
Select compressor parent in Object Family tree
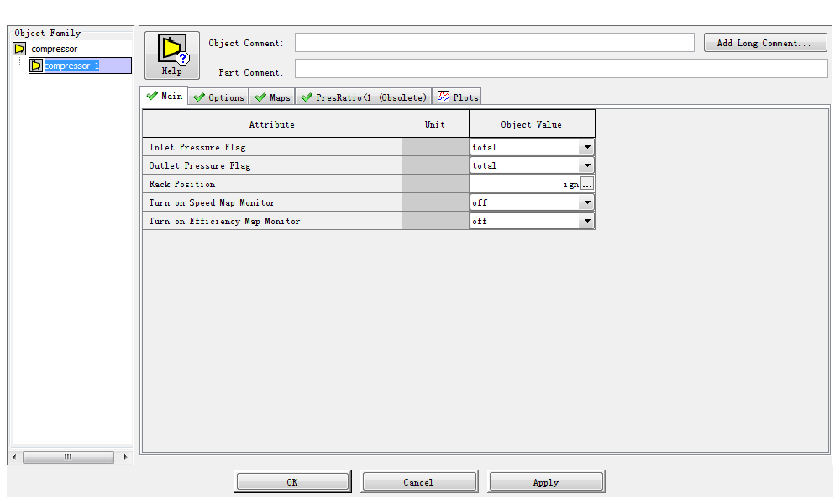pyautogui.click(x=54, y=49)
